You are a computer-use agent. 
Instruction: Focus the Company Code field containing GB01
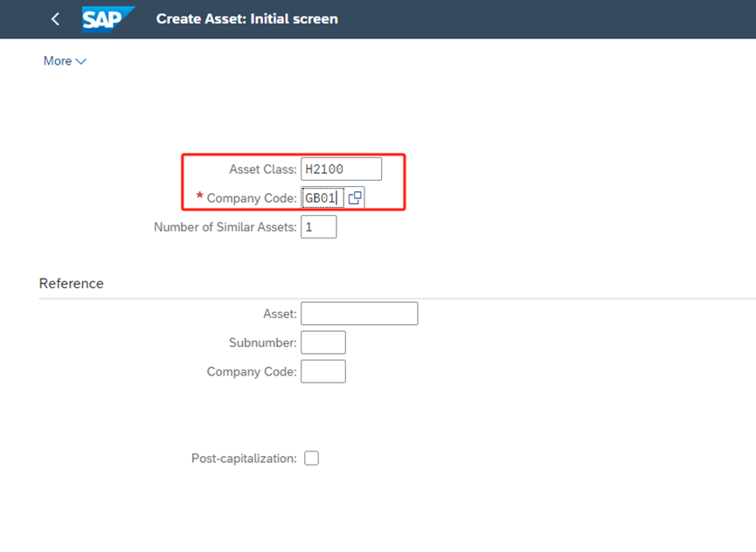(x=322, y=198)
